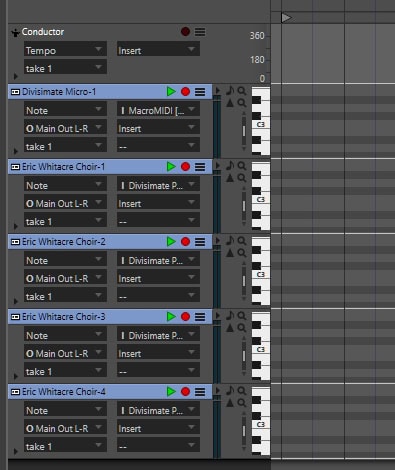Click the track type icon of Eric Whitacre Choir-3
This screenshot has width=395, height=470.
click(x=15, y=317)
